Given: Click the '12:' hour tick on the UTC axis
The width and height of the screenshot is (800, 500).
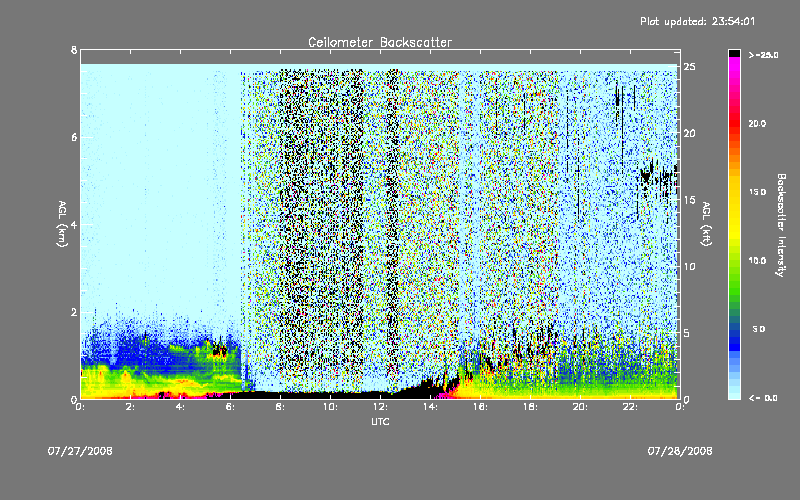Looking at the screenshot, I should (380, 407).
